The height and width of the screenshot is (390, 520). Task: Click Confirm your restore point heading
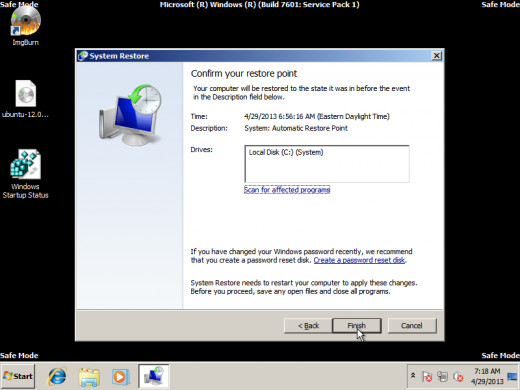tap(244, 74)
